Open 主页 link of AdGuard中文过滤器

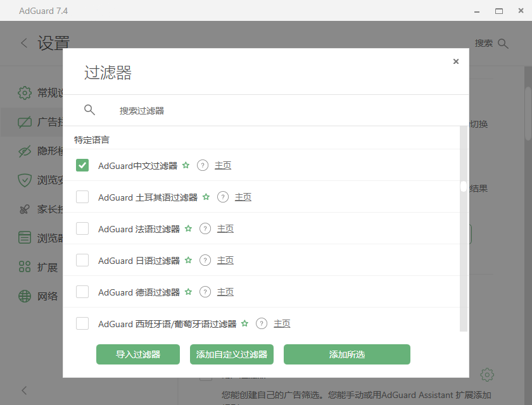click(223, 165)
